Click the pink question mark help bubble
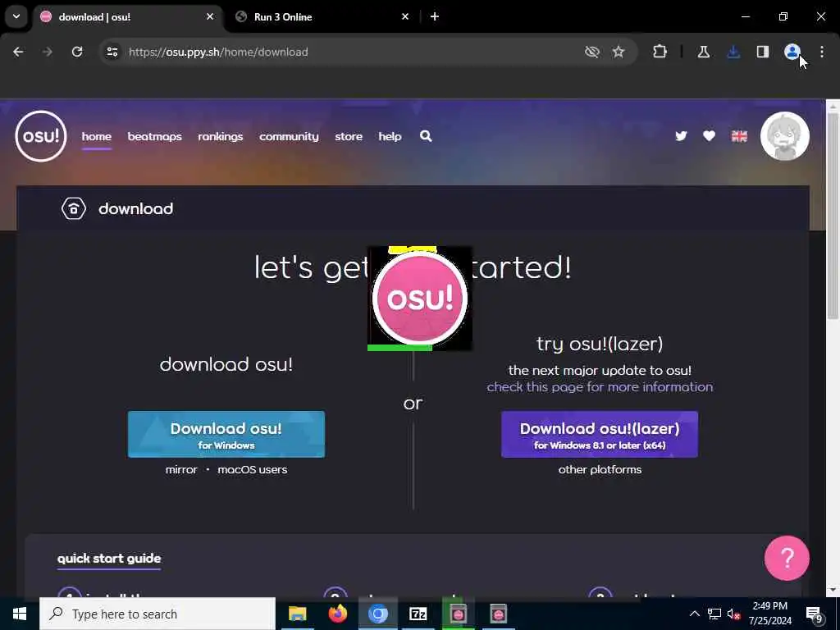The height and width of the screenshot is (630, 840). tap(787, 558)
